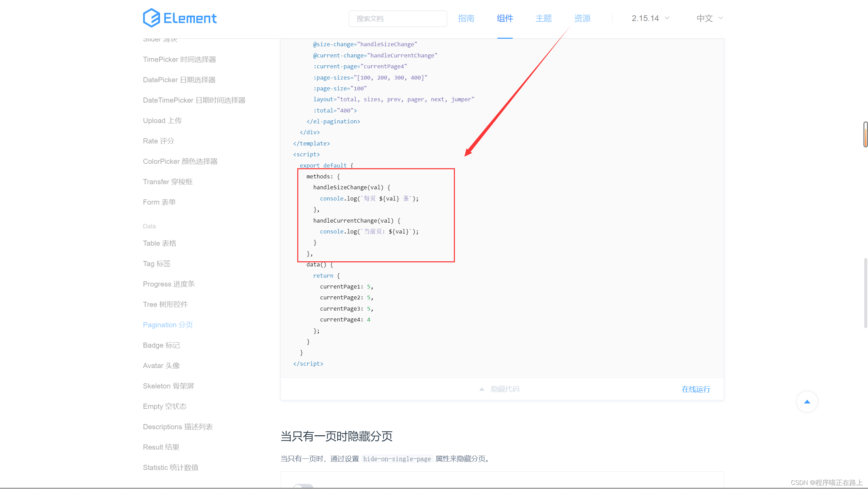Click the hide-on-single-page inline code
868x489 pixels.
coord(397,459)
